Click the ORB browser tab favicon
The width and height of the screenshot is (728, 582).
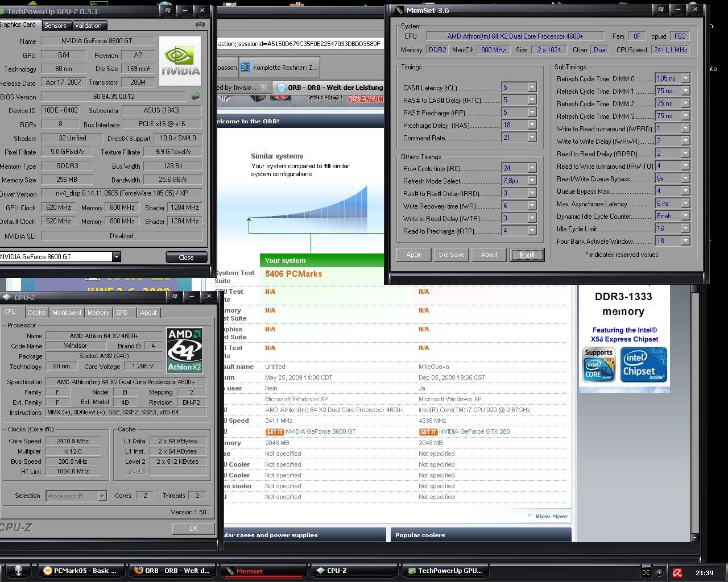[281, 88]
